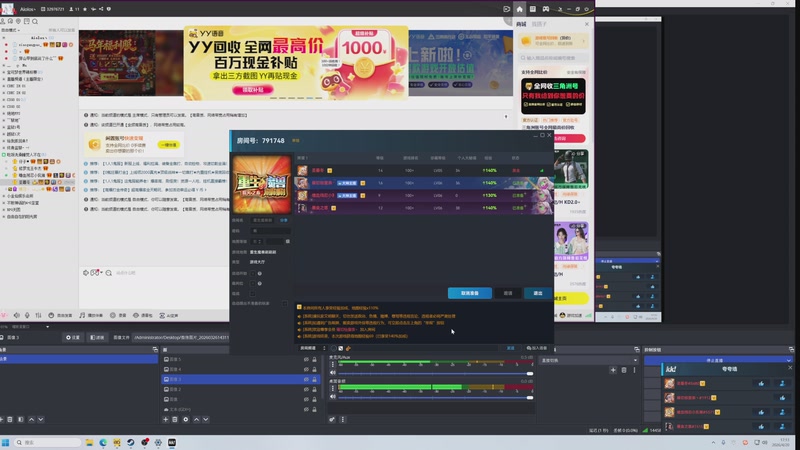
Task: Open the Aiolos account menu in YY
Action: point(28,9)
